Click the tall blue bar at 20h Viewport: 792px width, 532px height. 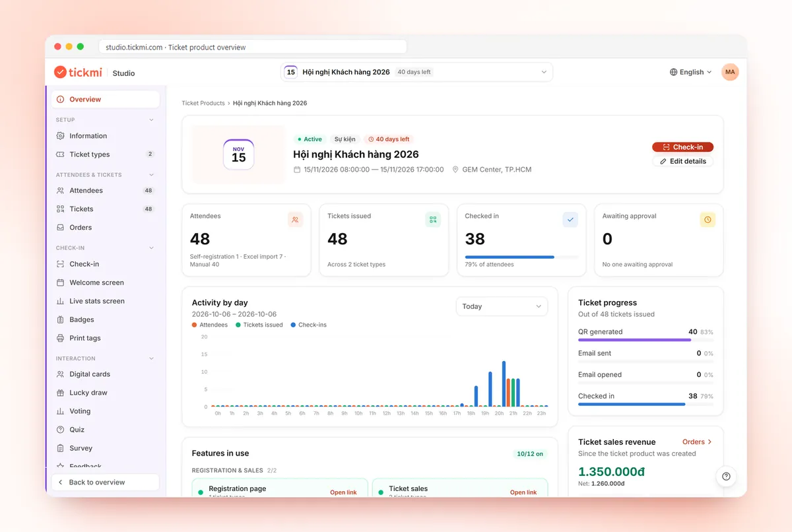[504, 383]
